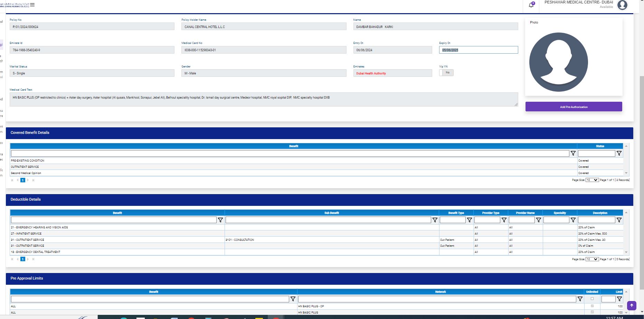This screenshot has width=644, height=319.
Task: Sort by Description column header in Deductible table
Action: pos(600,213)
